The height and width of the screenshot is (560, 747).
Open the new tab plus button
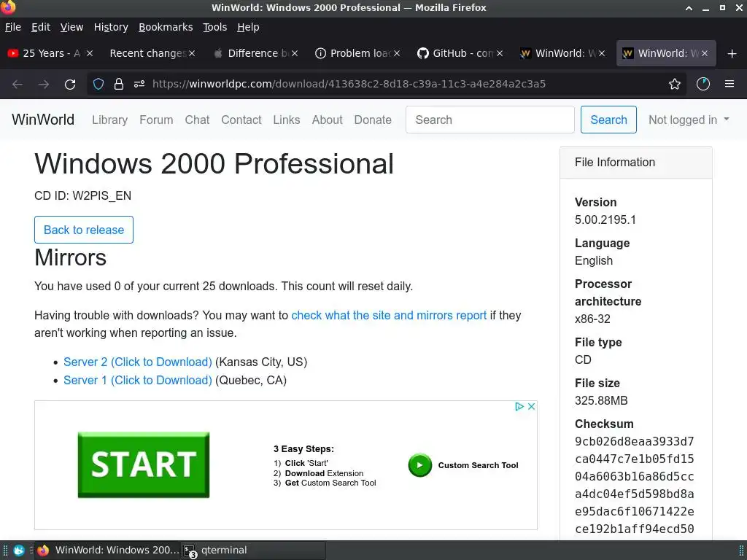(x=732, y=54)
